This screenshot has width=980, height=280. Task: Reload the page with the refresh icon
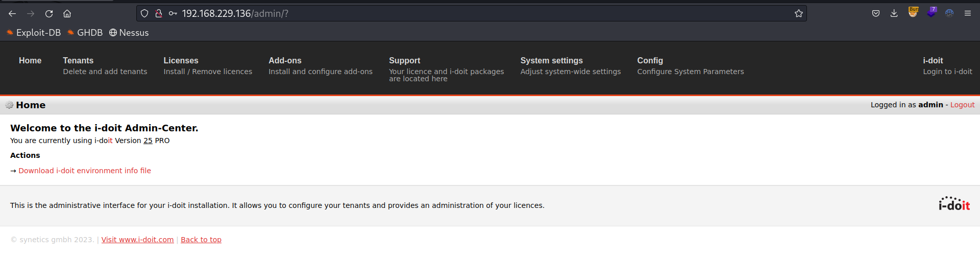pos(49,14)
